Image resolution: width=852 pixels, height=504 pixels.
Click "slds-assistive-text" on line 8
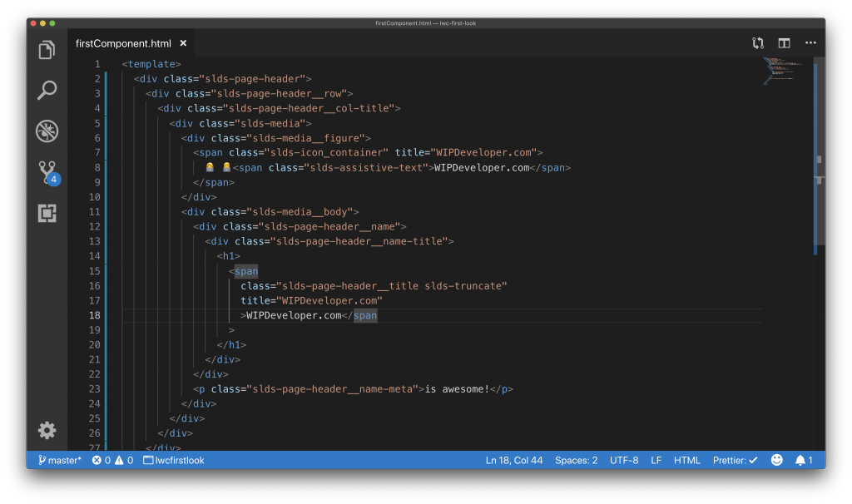point(366,168)
